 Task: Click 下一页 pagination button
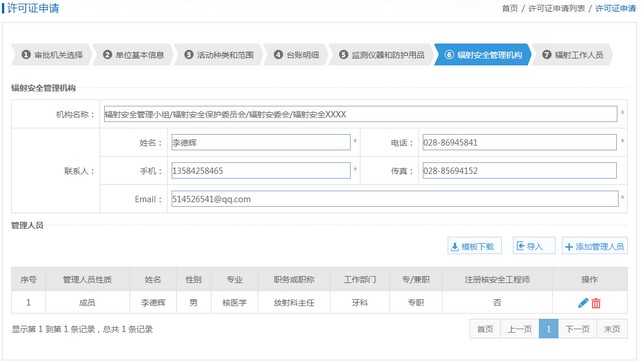point(577,329)
